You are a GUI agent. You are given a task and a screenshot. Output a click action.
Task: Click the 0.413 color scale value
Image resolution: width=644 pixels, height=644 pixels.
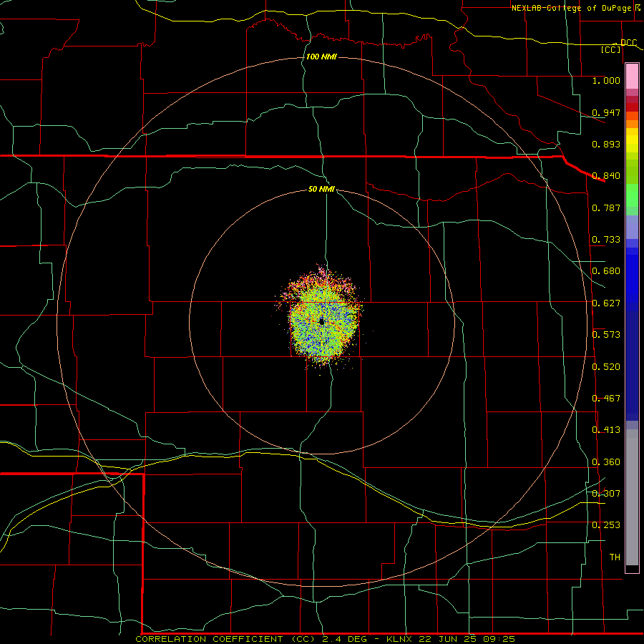(x=606, y=430)
